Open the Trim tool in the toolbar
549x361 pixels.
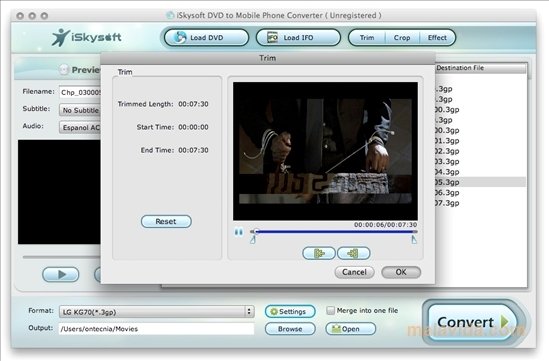click(367, 37)
